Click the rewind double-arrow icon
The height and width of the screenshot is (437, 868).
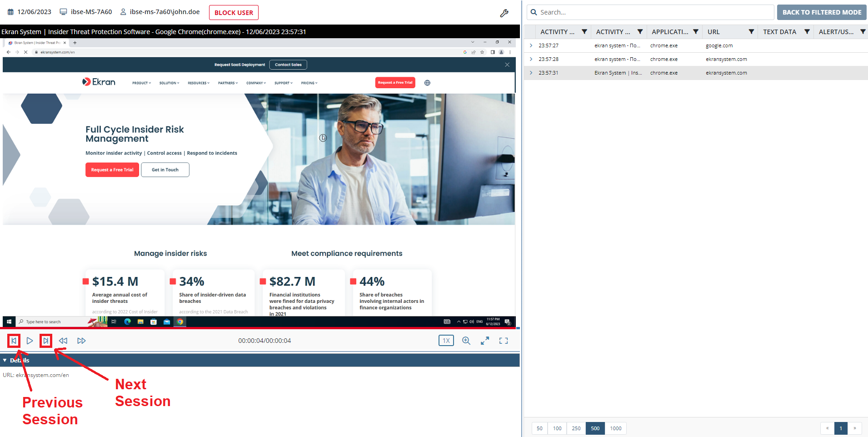tap(63, 341)
